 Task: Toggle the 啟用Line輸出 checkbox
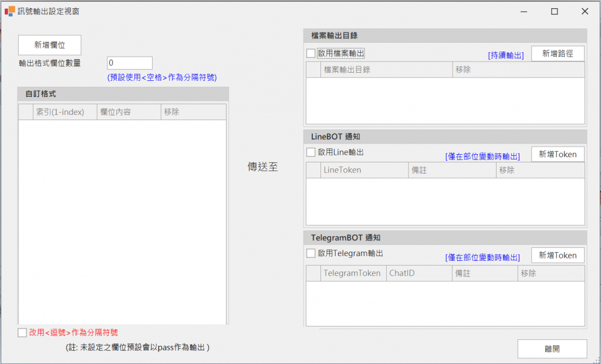coord(311,152)
